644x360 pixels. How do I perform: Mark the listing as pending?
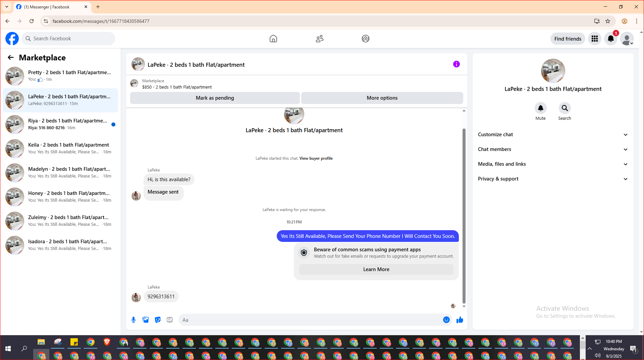pos(215,98)
